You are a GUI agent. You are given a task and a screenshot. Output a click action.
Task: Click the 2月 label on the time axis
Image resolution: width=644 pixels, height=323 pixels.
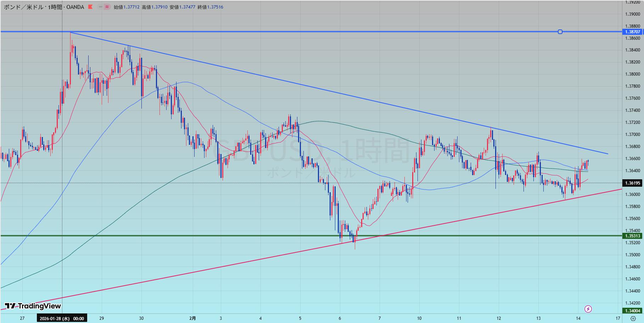point(192,318)
